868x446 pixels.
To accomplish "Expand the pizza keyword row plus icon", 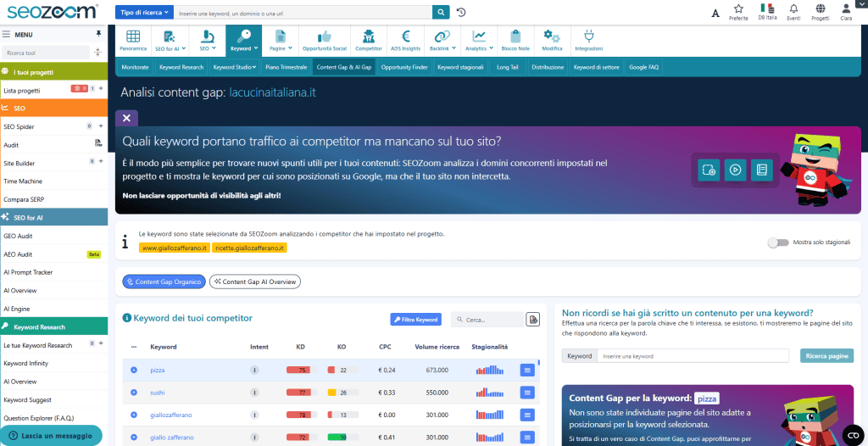I will coord(133,370).
